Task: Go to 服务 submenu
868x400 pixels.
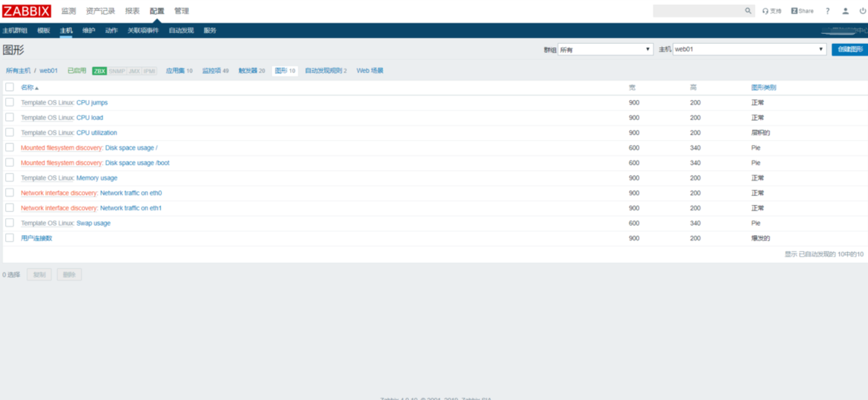Action: point(210,30)
